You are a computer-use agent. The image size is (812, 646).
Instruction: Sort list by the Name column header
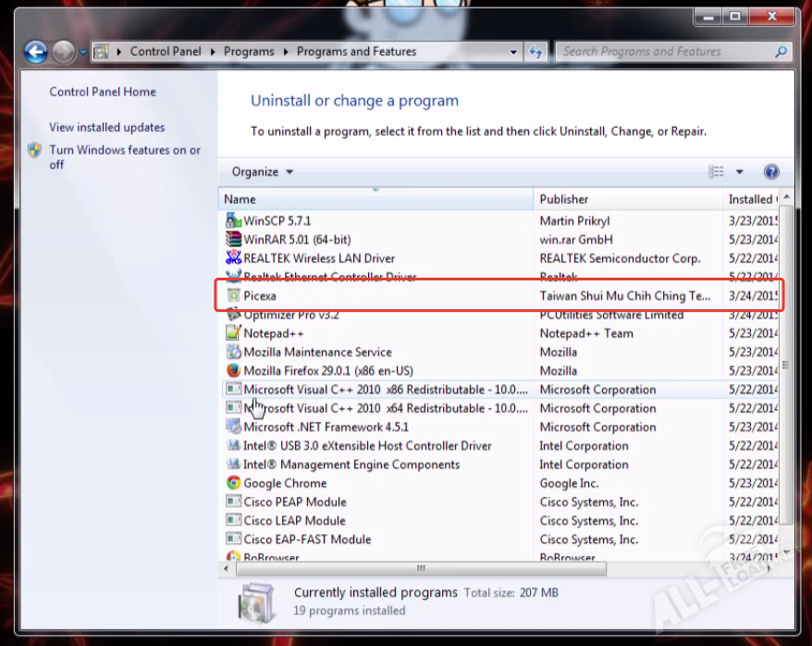click(x=240, y=199)
